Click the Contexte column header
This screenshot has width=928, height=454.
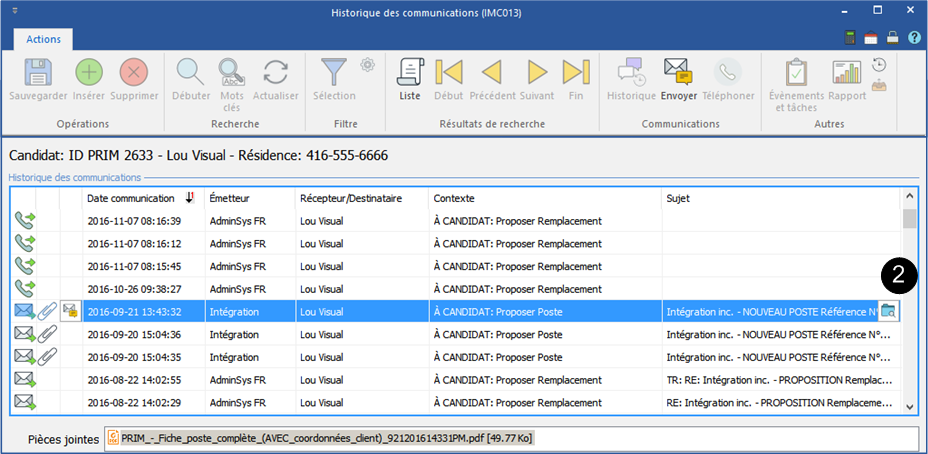click(x=543, y=198)
